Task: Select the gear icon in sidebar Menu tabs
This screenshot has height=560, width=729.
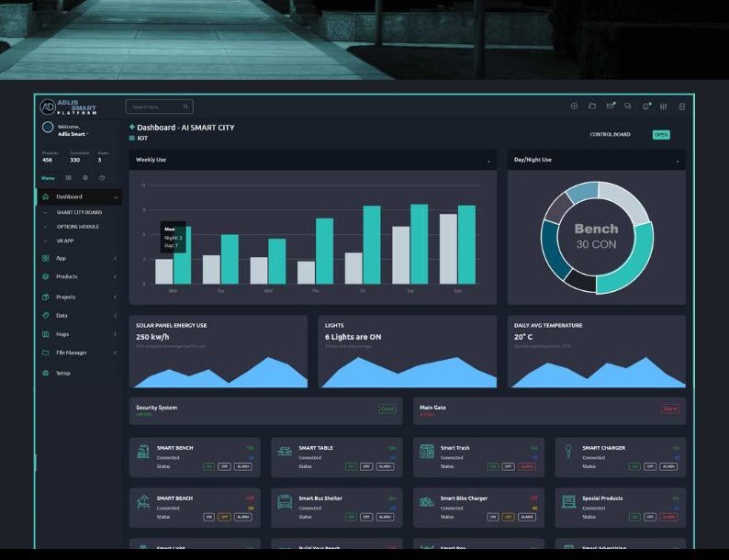Action: pos(85,178)
